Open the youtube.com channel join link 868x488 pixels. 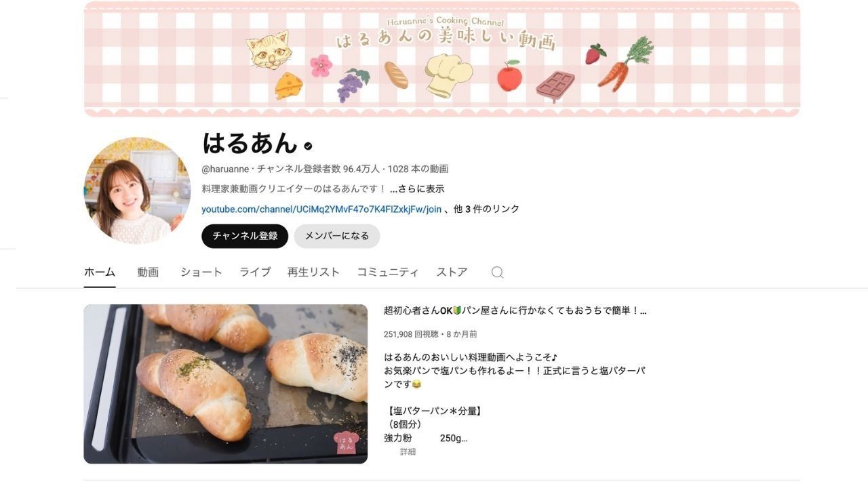click(321, 209)
